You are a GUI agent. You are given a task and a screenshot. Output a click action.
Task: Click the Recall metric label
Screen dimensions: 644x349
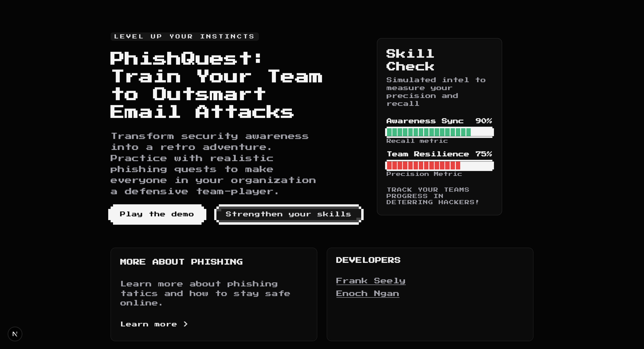pos(417,141)
